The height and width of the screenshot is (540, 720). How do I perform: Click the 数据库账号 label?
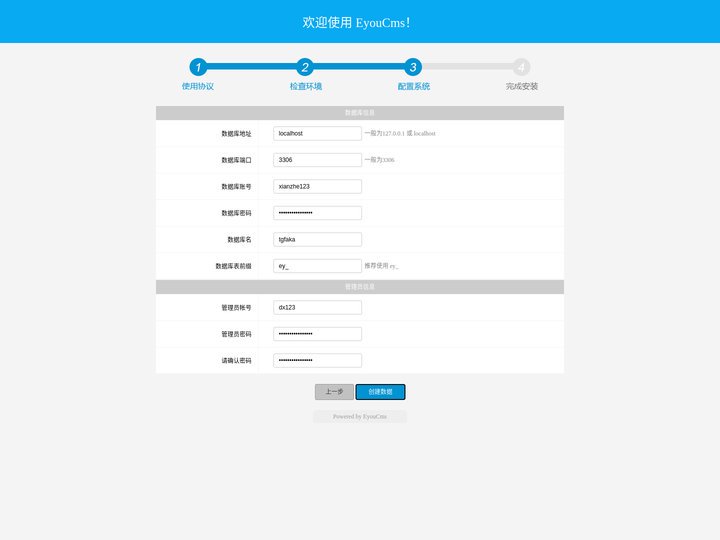236,187
